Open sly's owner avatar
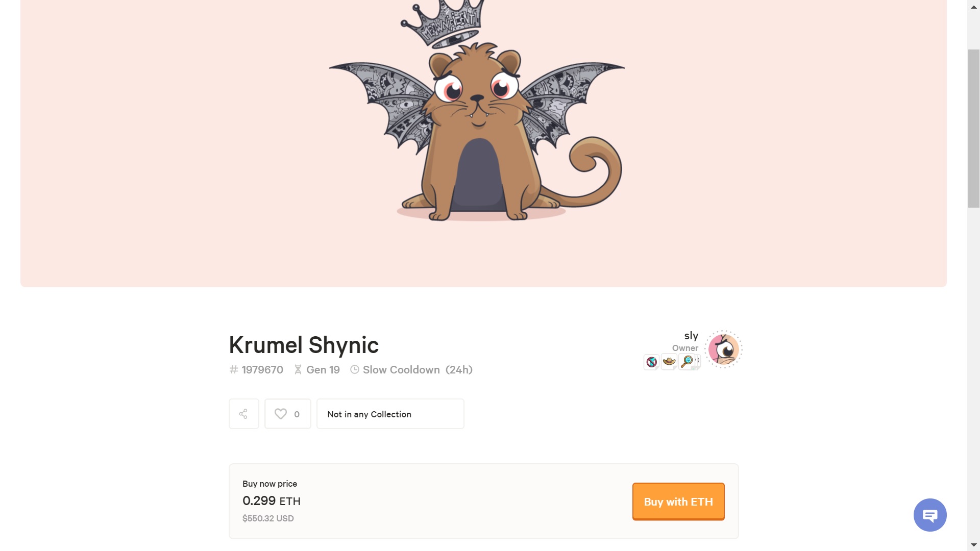This screenshot has width=980, height=551. coord(723,349)
